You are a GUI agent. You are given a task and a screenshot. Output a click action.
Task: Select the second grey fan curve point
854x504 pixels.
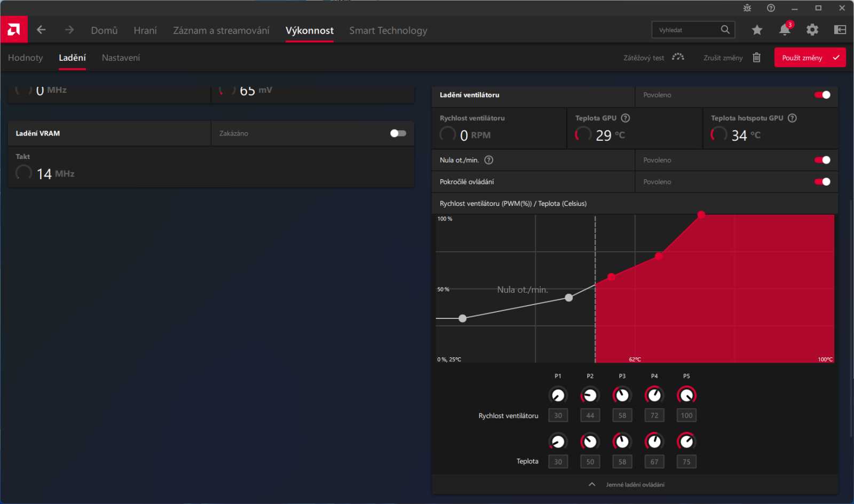(x=569, y=298)
